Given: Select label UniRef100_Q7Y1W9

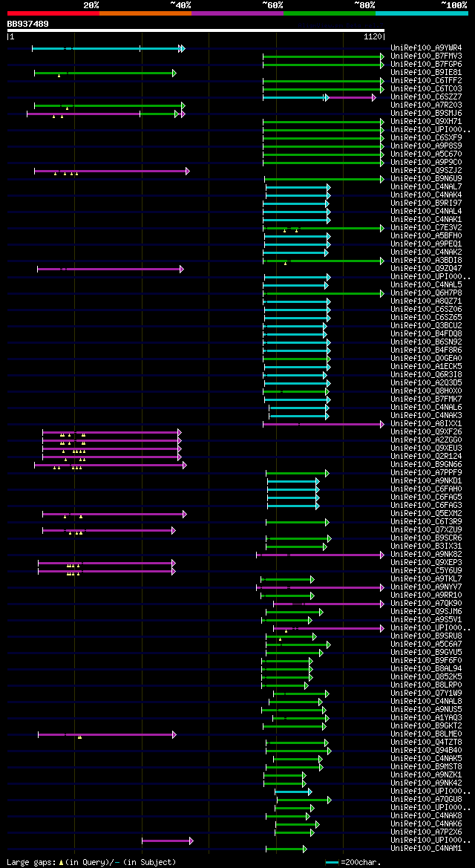Looking at the screenshot, I should [x=426, y=693].
